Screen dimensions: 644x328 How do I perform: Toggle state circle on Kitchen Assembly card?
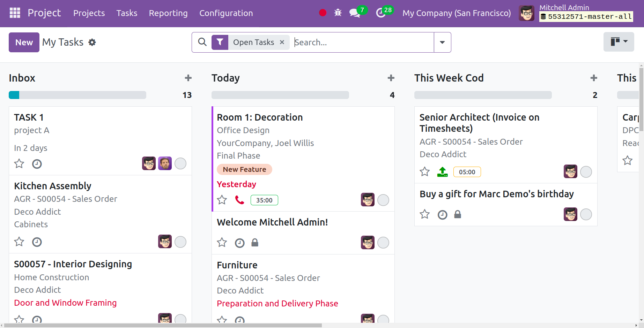pyautogui.click(x=180, y=242)
